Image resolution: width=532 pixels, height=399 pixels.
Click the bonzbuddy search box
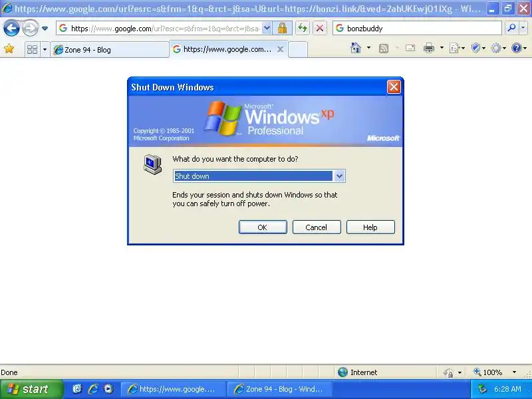tap(417, 29)
